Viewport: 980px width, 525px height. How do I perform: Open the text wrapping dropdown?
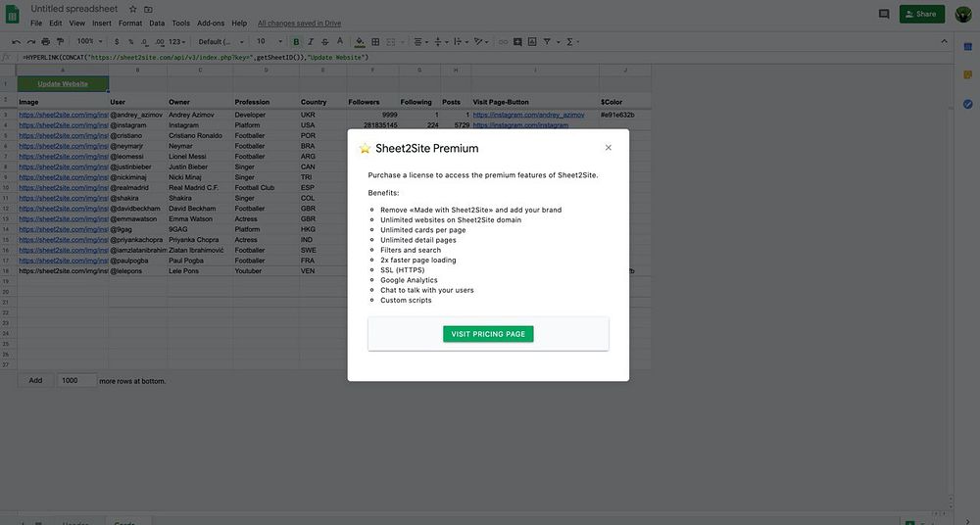pos(461,42)
